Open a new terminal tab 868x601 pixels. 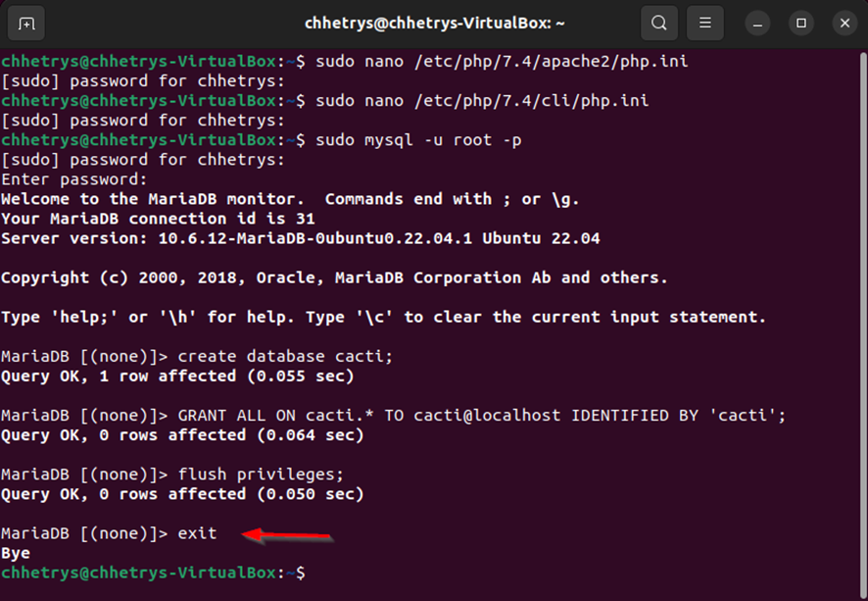[x=26, y=24]
